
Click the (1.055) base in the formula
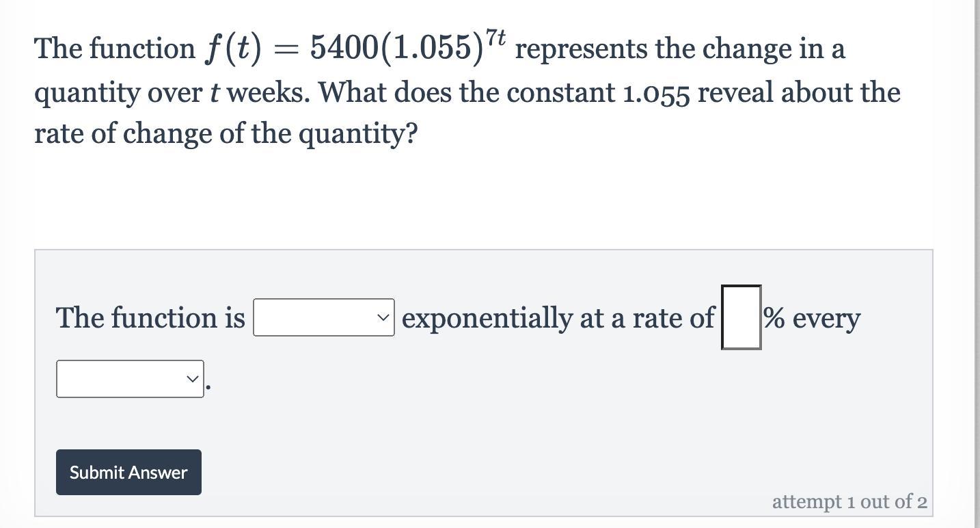tap(428, 49)
